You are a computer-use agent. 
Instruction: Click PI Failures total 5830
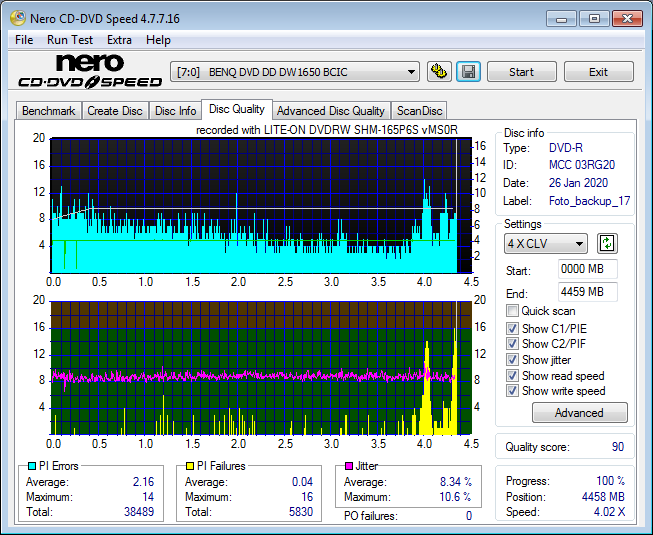tap(301, 512)
